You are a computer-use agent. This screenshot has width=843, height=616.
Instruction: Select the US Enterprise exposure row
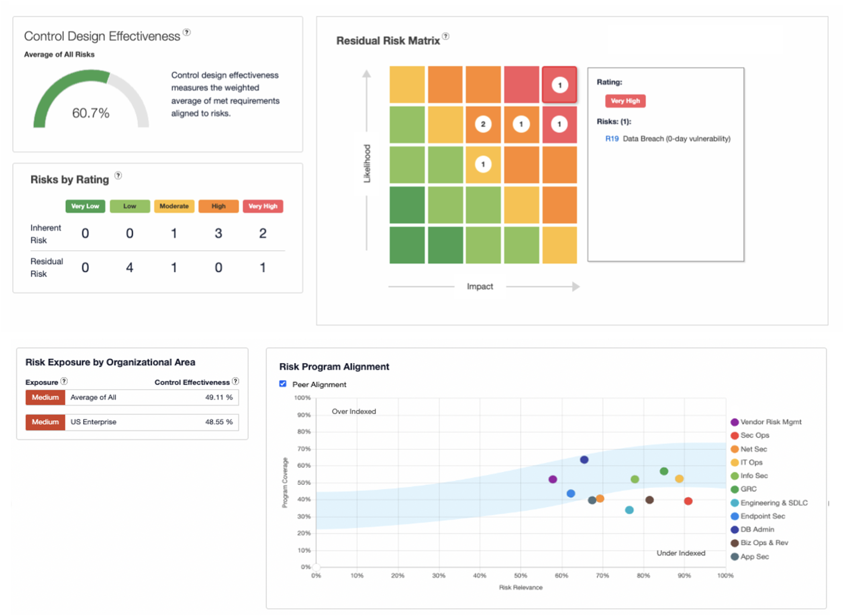click(x=132, y=422)
